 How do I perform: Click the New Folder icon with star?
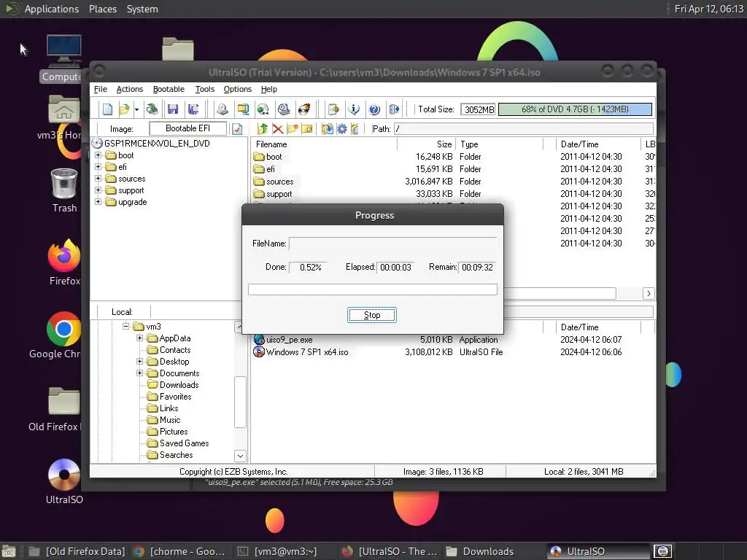pyautogui.click(x=293, y=128)
